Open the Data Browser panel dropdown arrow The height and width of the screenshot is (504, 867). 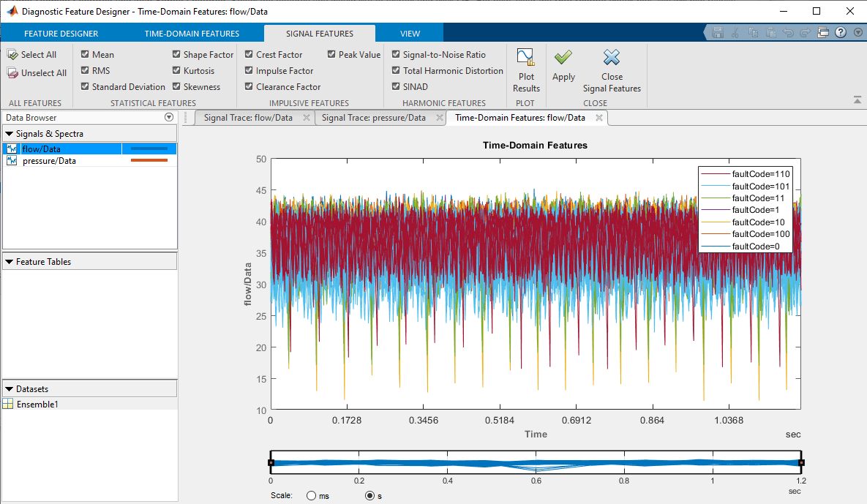169,117
